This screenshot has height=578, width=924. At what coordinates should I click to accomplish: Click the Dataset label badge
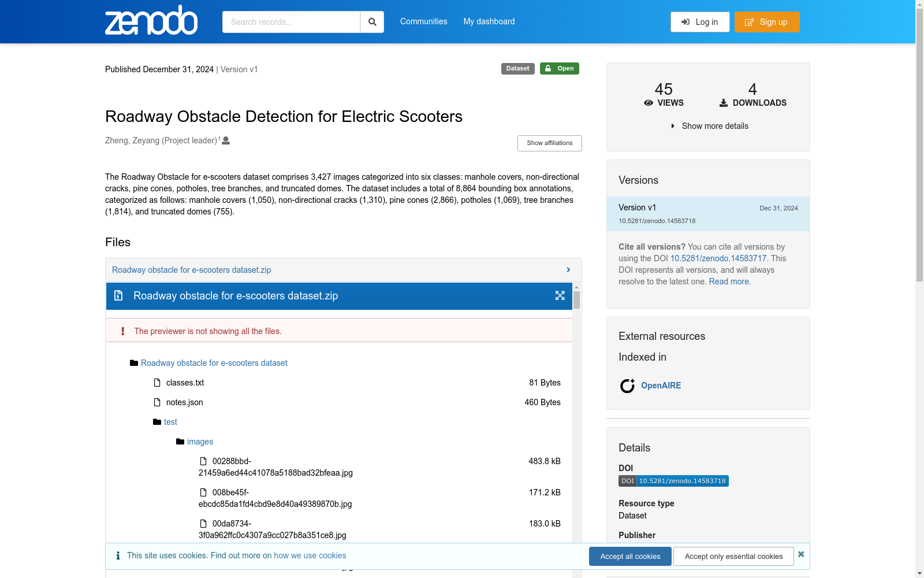[518, 69]
